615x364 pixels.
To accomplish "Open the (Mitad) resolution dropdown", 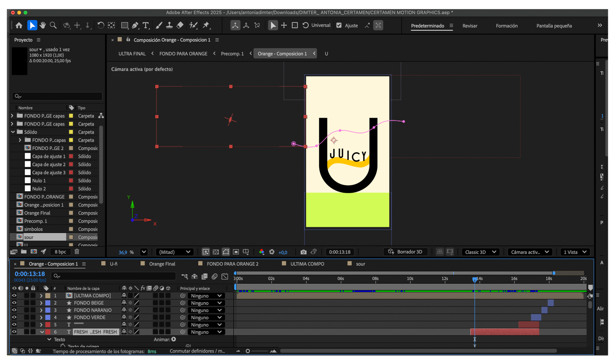I will click(x=175, y=252).
